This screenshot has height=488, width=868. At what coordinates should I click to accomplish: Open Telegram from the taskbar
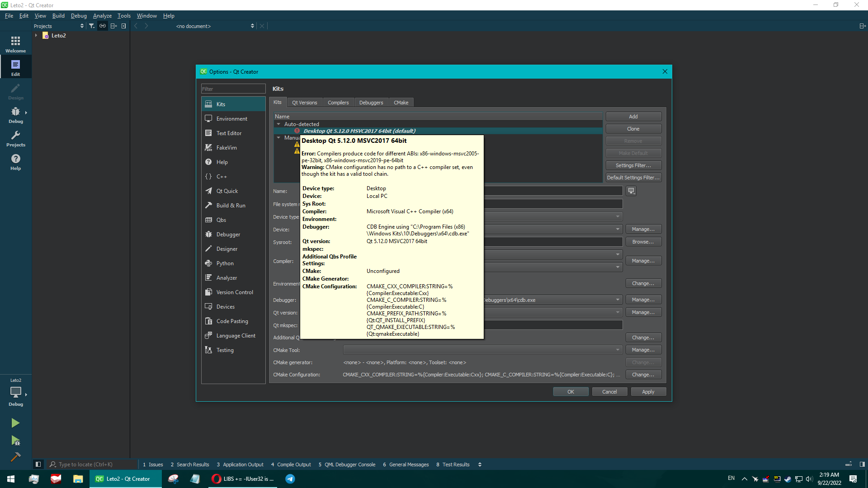click(290, 479)
